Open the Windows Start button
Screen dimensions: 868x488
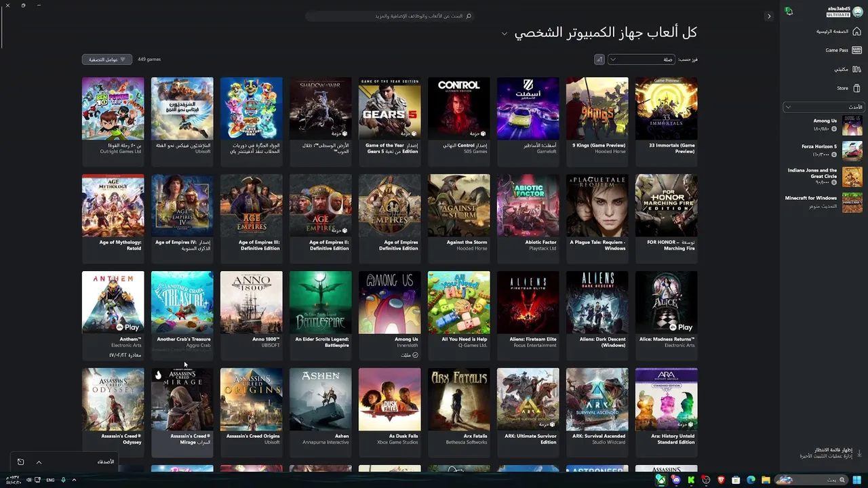(x=856, y=480)
